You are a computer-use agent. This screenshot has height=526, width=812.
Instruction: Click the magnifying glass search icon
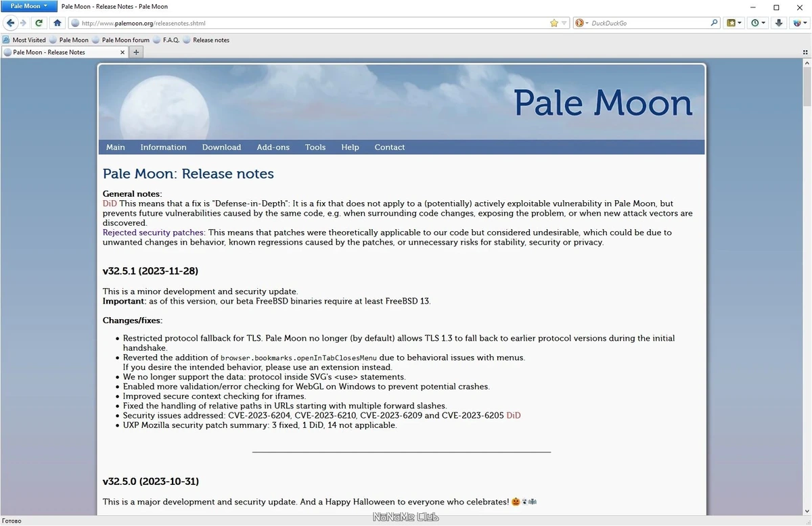(714, 23)
